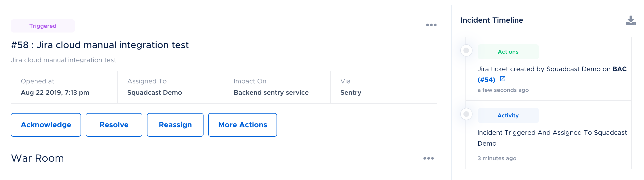This screenshot has height=180, width=644.
Task: Open the War Room ellipsis menu
Action: point(428,158)
